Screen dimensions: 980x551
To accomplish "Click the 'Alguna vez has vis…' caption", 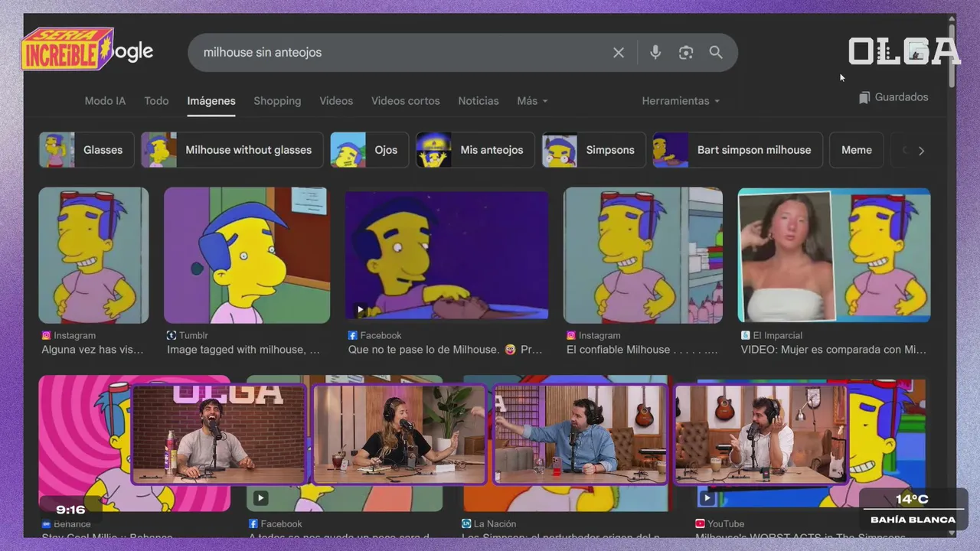I will coord(93,350).
